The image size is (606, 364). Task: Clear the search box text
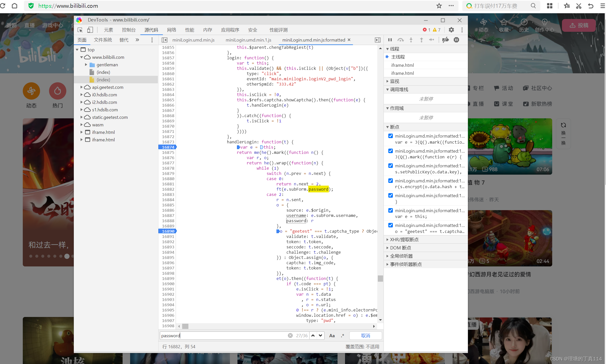tap(290, 336)
